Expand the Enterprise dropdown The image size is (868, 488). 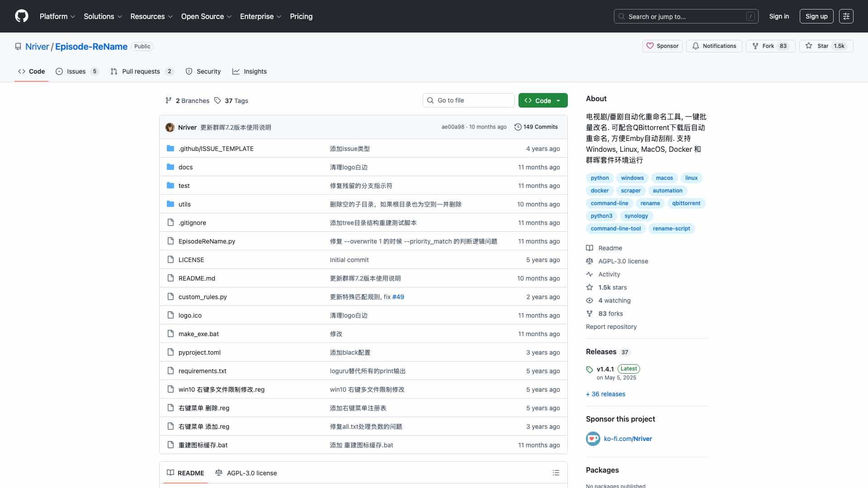[x=260, y=16]
